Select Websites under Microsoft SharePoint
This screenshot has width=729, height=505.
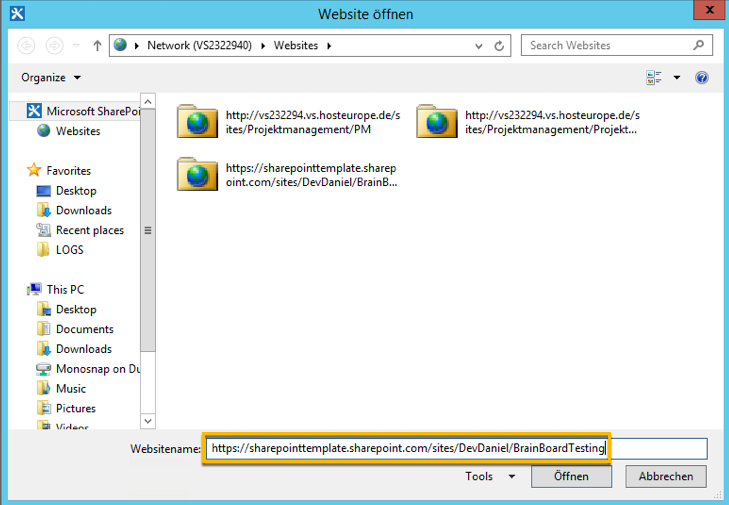78,131
